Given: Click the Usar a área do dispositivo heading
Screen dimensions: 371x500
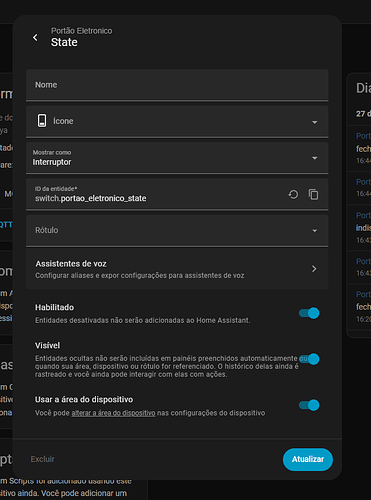Looking at the screenshot, I should pyautogui.click(x=84, y=399).
